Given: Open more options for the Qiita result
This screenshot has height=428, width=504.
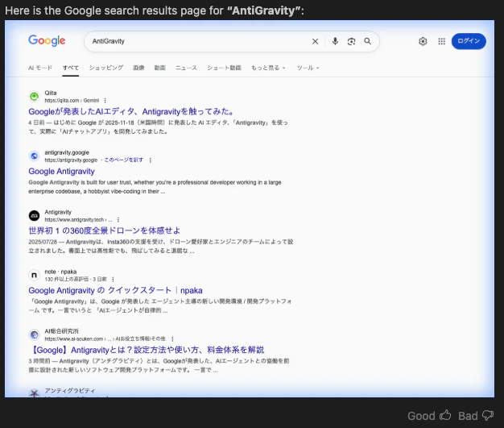Looking at the screenshot, I should 105,101.
